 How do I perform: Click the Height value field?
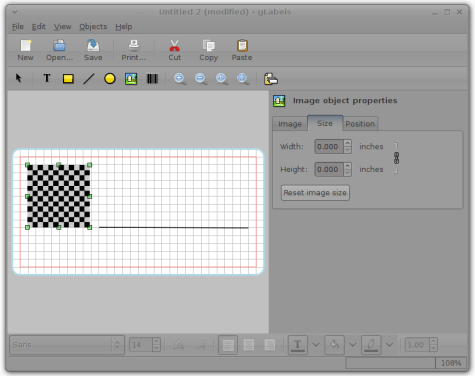[329, 169]
